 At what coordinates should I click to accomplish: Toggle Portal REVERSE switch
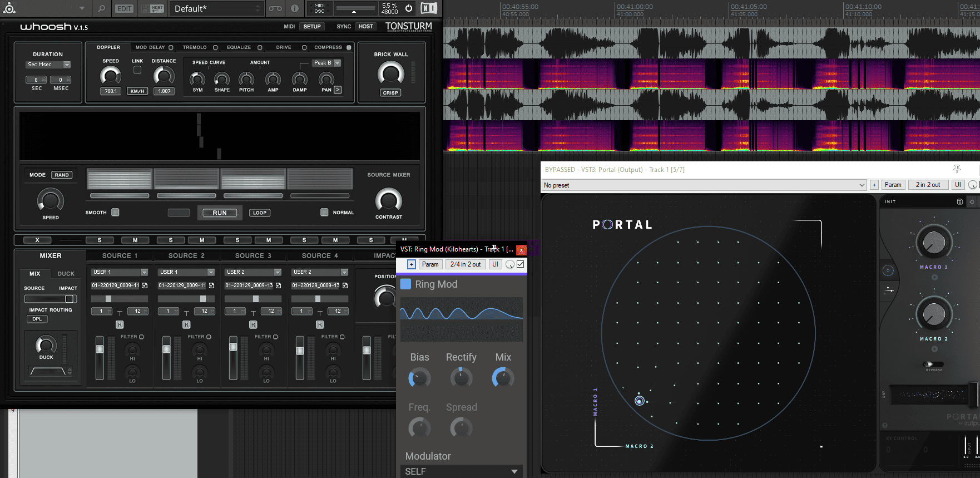[x=934, y=364]
